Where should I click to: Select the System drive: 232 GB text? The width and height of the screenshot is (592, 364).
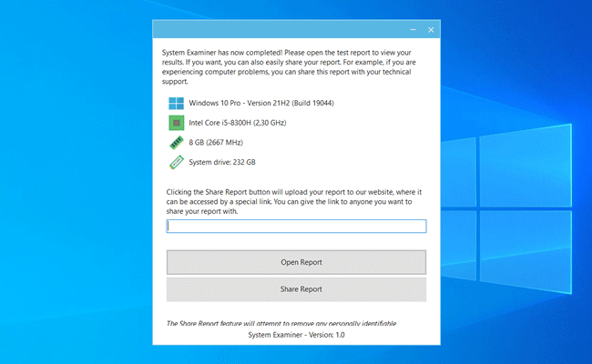222,162
